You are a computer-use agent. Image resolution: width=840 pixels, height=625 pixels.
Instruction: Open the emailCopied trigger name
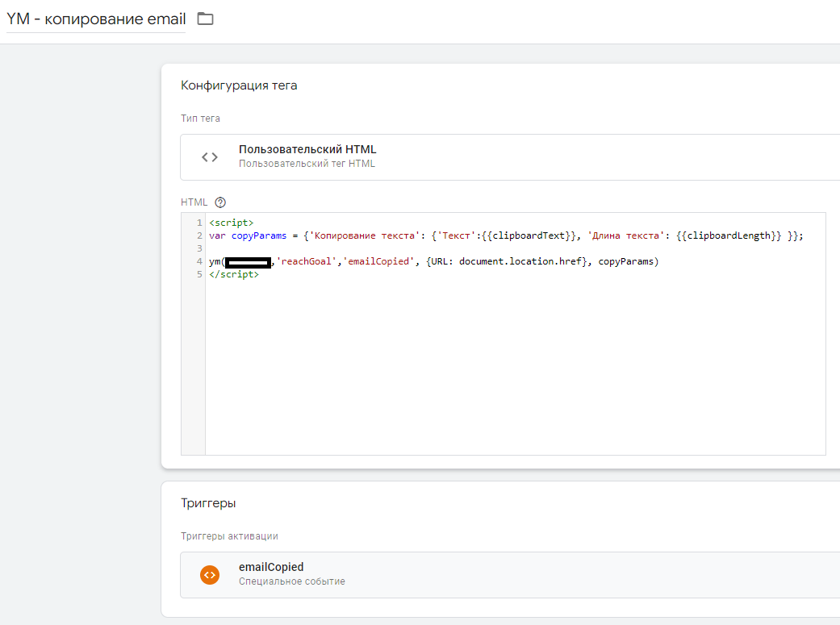coord(271,567)
